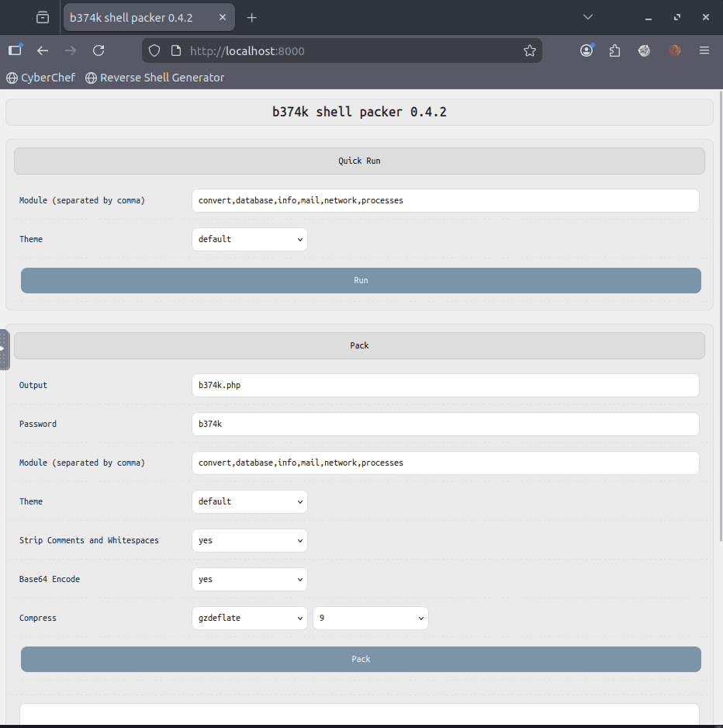The image size is (723, 728).
Task: Click the tracking protection shield icon
Action: [154, 50]
